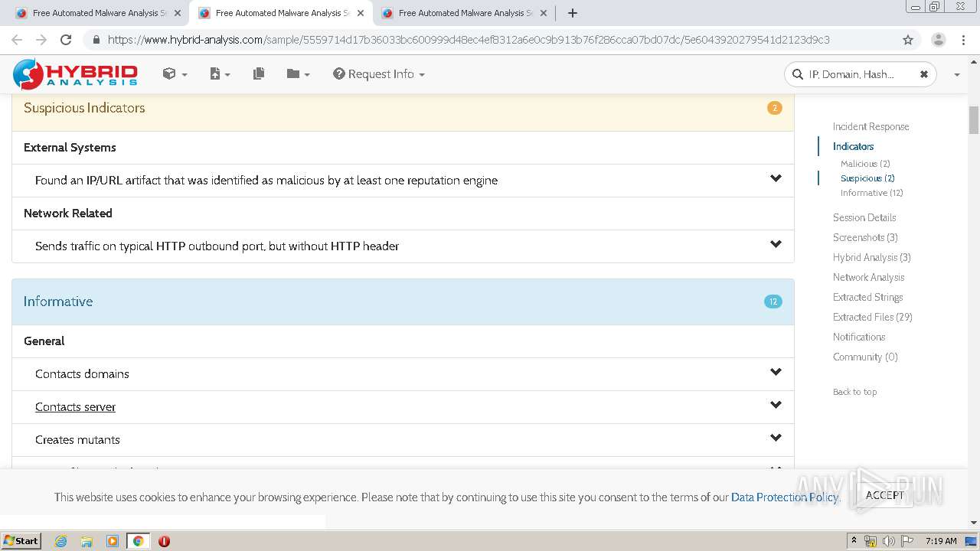This screenshot has height=551, width=980.
Task: Close the second browser tab
Action: click(x=361, y=13)
